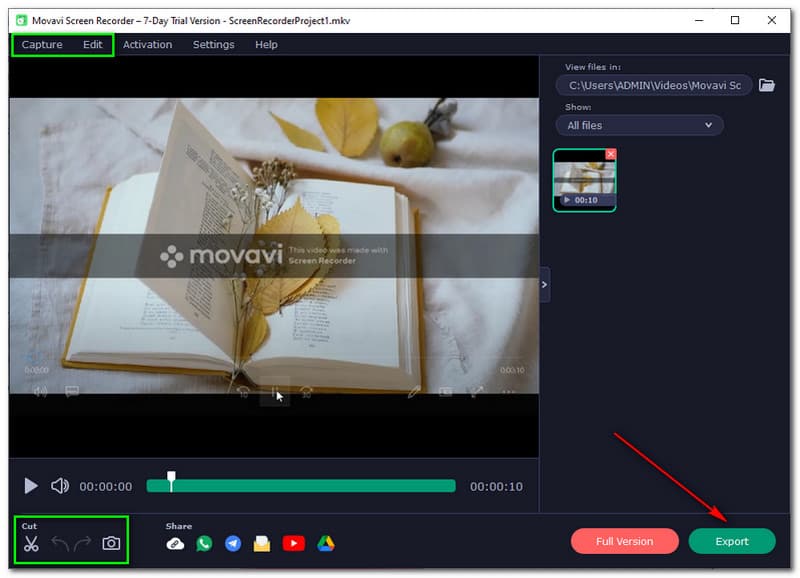The height and width of the screenshot is (578, 800).
Task: Click the Full Version button
Action: coord(624,541)
